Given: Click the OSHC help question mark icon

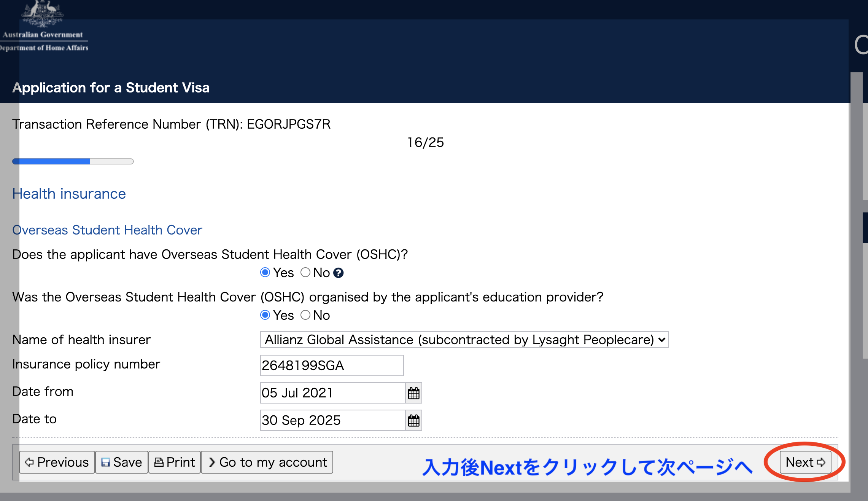Looking at the screenshot, I should pyautogui.click(x=338, y=273).
